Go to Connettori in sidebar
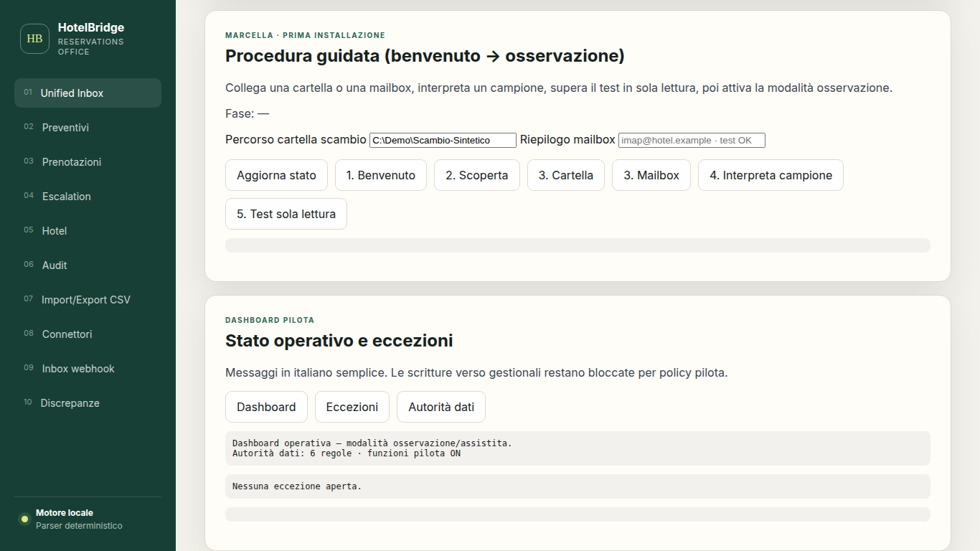The width and height of the screenshot is (980, 551). (x=88, y=334)
